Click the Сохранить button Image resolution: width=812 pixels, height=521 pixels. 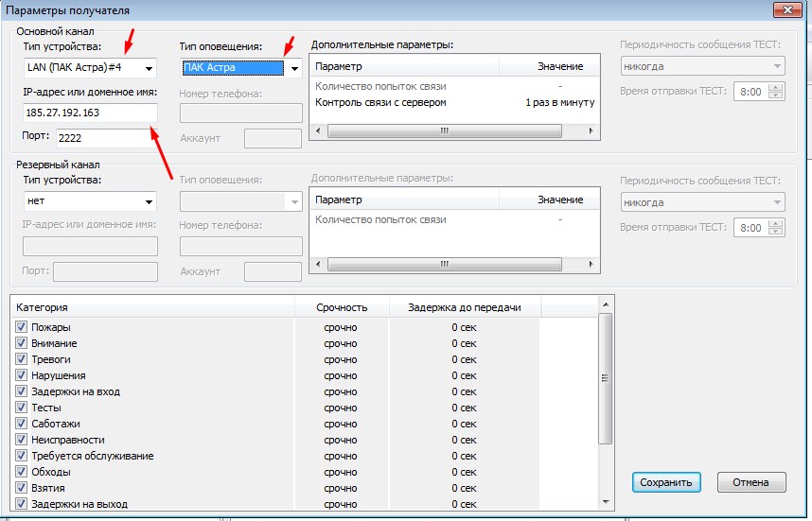(666, 482)
